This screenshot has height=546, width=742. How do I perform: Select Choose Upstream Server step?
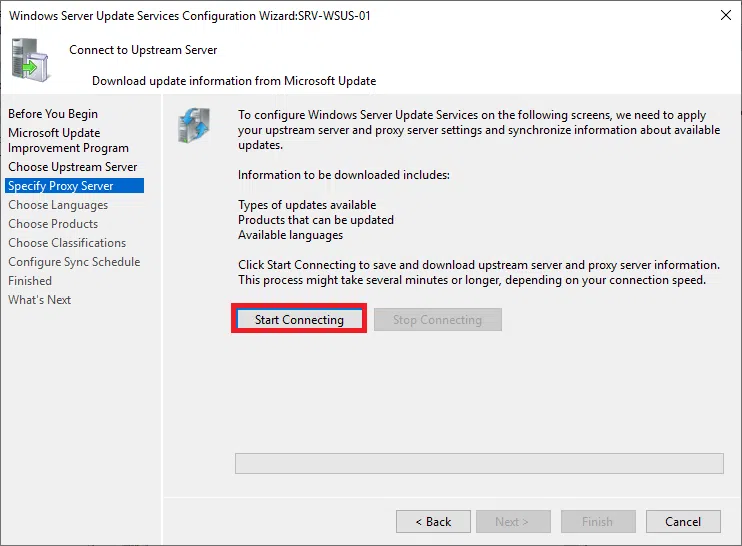click(73, 167)
